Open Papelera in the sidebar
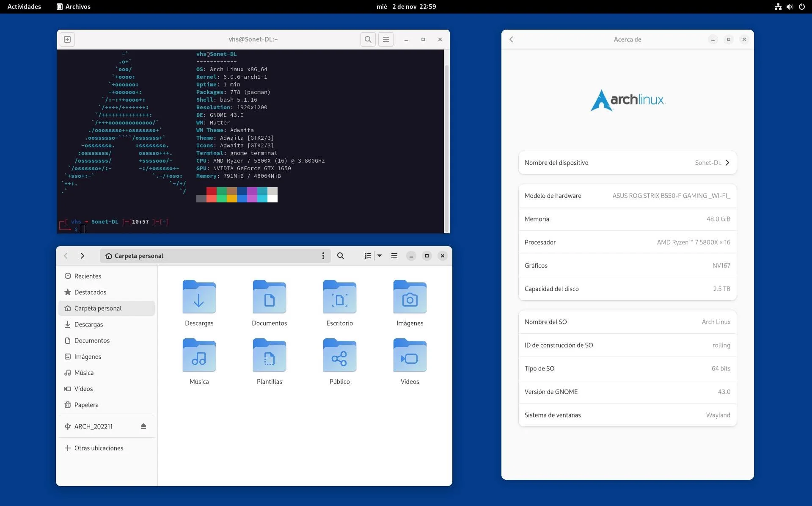 [x=107, y=405]
